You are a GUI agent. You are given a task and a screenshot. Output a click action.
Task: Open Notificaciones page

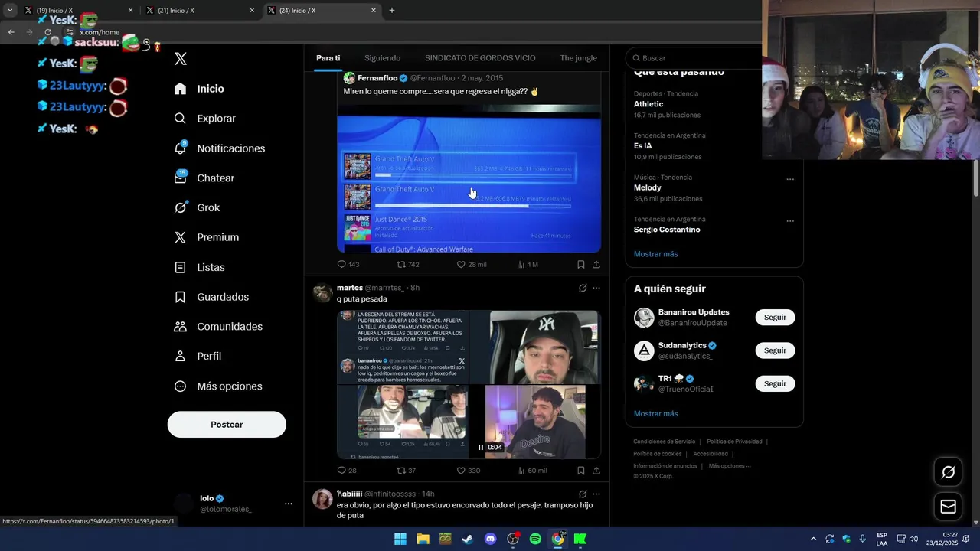220,148
